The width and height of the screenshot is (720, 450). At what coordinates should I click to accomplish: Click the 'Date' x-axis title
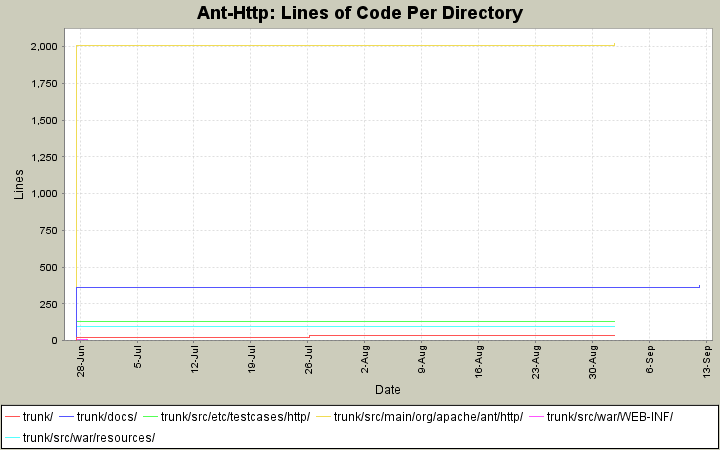388,390
